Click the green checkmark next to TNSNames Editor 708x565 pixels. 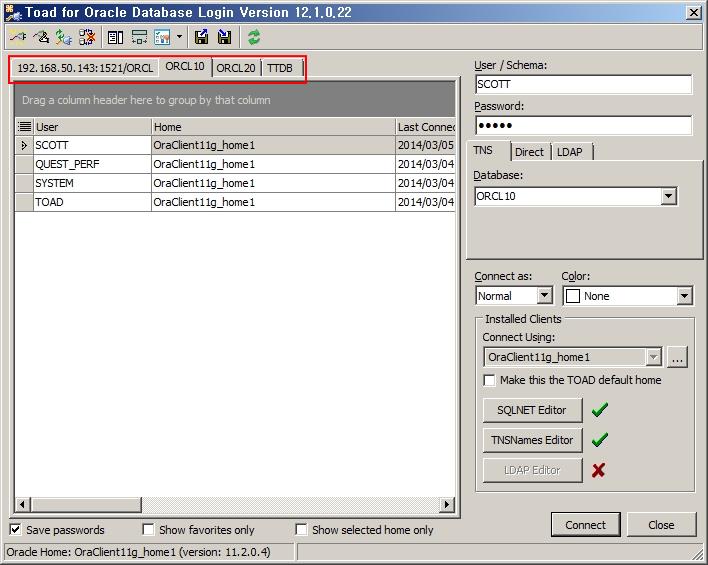click(599, 440)
